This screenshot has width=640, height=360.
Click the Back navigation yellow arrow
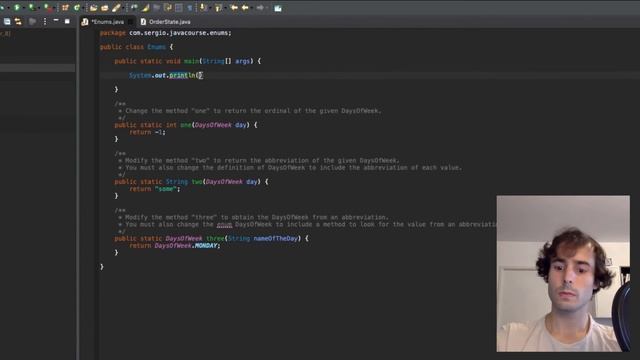click(245, 8)
